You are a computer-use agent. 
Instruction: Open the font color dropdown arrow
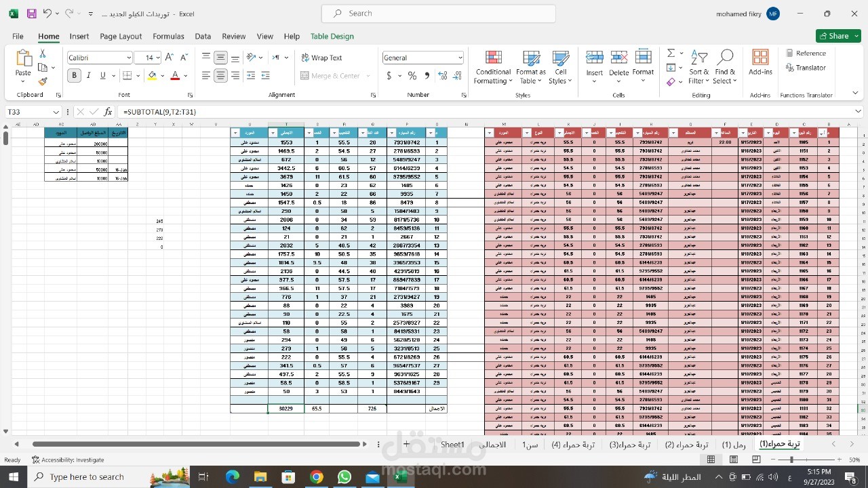point(186,76)
